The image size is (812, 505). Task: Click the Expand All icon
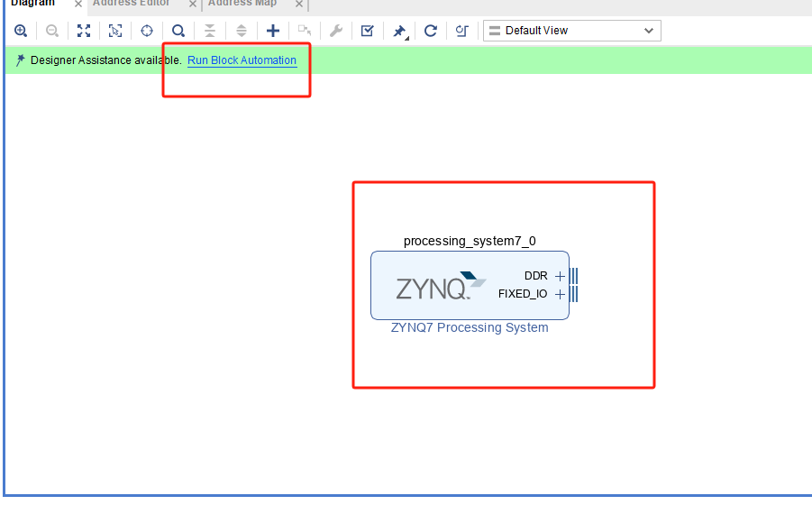[x=242, y=31]
